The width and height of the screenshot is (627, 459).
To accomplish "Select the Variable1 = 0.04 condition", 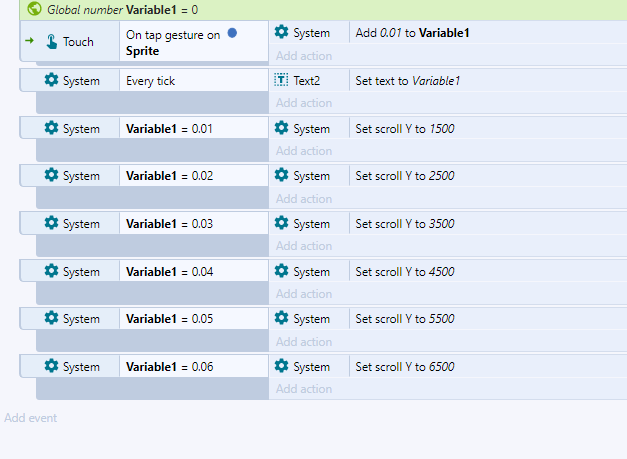I will tap(194, 271).
